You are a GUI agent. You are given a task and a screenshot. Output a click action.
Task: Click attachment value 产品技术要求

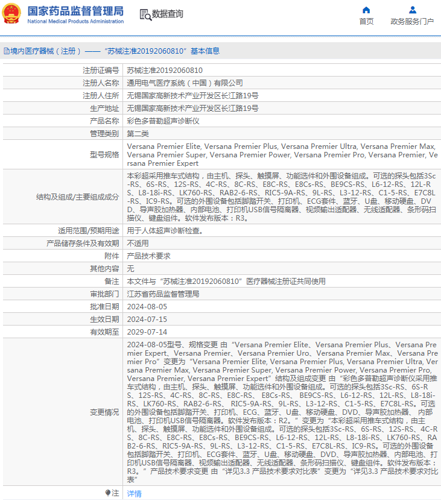point(148,256)
